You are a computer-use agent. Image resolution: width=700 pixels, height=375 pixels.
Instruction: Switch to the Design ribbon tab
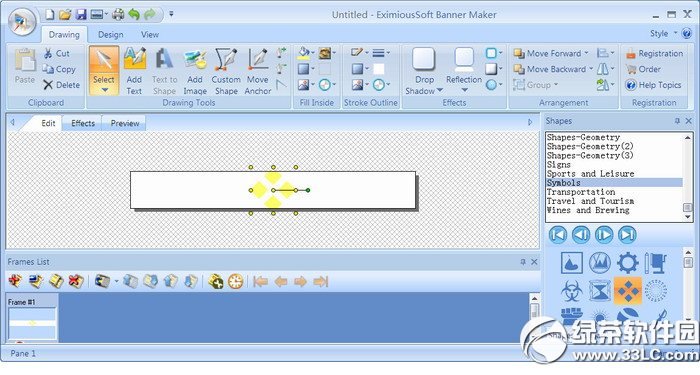tap(111, 34)
